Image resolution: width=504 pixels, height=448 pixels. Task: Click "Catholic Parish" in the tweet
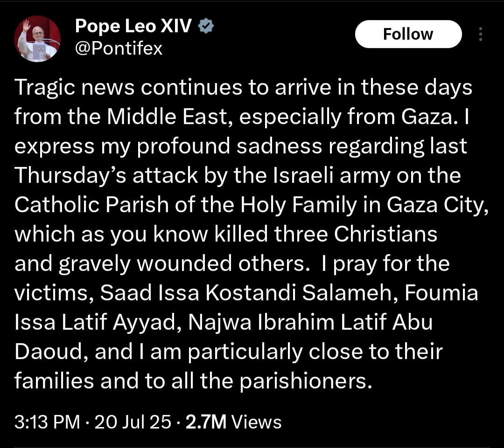click(91, 205)
